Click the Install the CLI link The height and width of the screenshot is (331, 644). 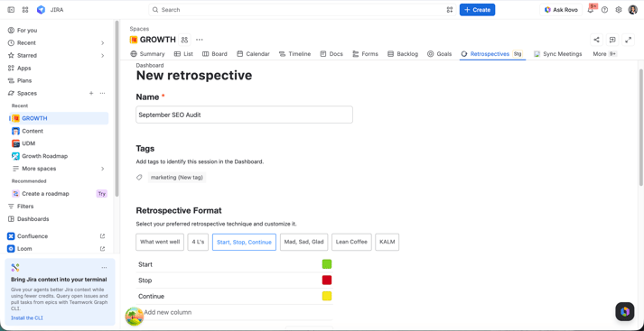(27, 317)
